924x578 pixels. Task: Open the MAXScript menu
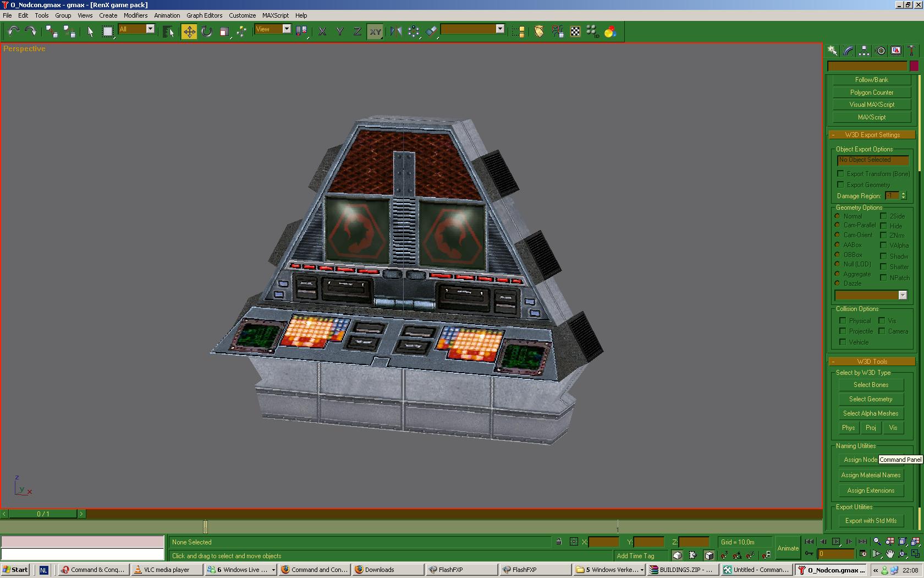click(x=275, y=15)
